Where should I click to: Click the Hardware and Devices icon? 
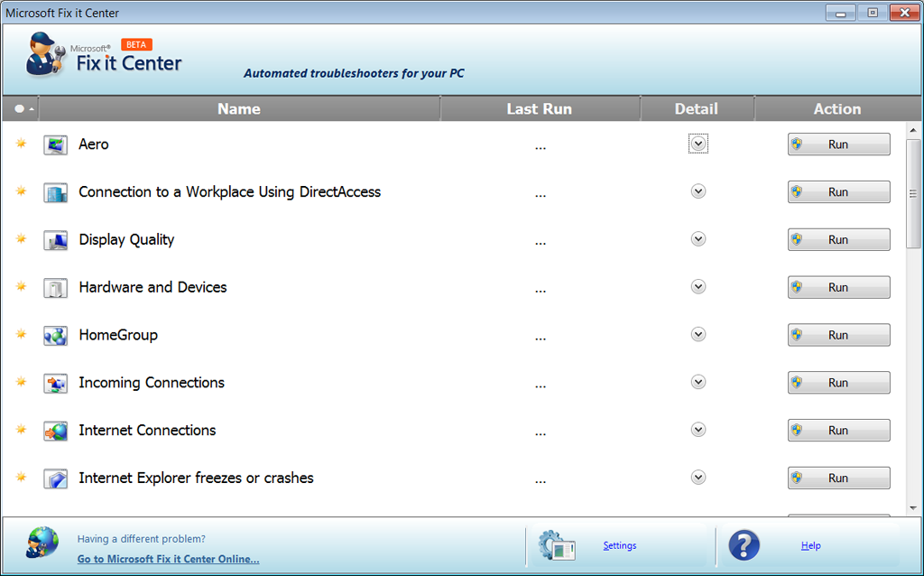tap(55, 288)
